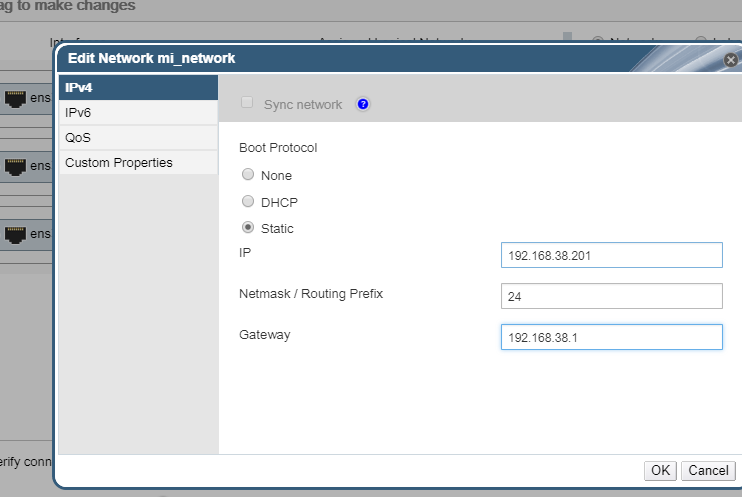Close the Edit Network mi_network dialog

[731, 60]
